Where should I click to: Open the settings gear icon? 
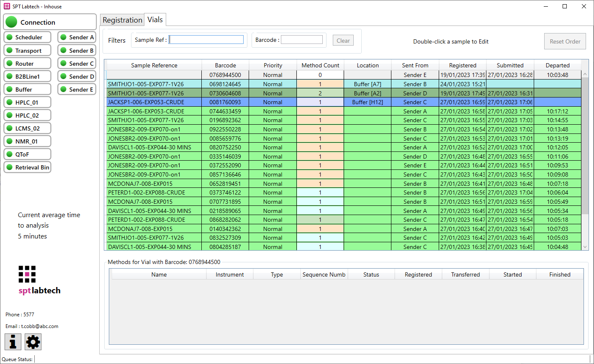coord(33,342)
